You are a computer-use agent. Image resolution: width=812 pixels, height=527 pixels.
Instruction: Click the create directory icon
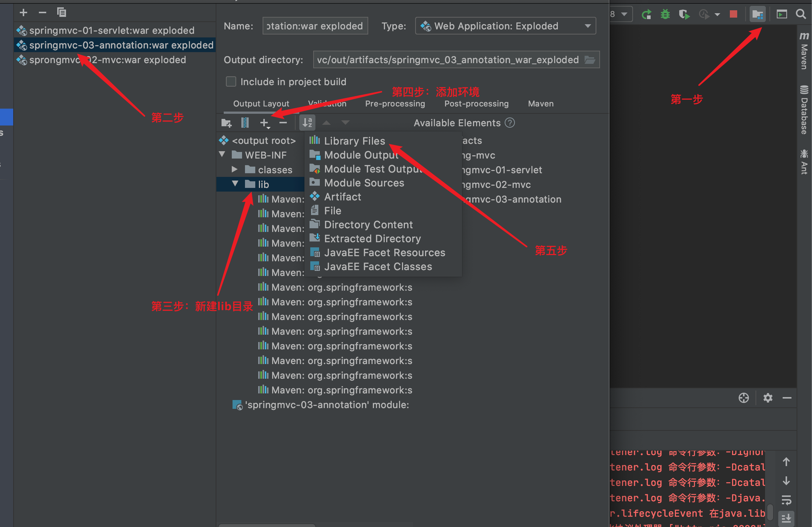click(227, 123)
